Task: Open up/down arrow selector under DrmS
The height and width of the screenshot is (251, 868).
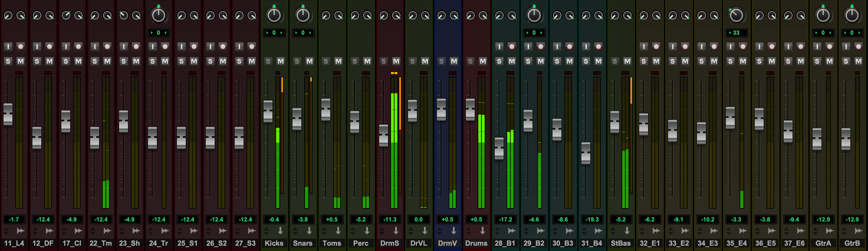Action: [x=382, y=231]
